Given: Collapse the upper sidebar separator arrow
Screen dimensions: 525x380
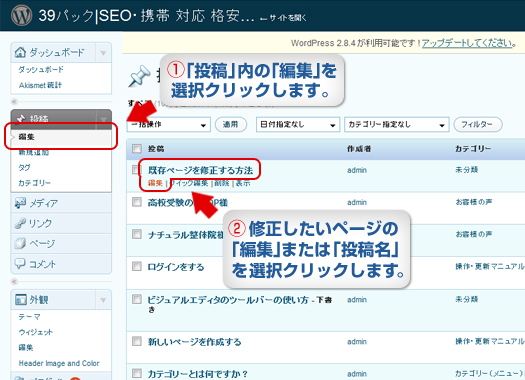Looking at the screenshot, I should [x=14, y=101].
